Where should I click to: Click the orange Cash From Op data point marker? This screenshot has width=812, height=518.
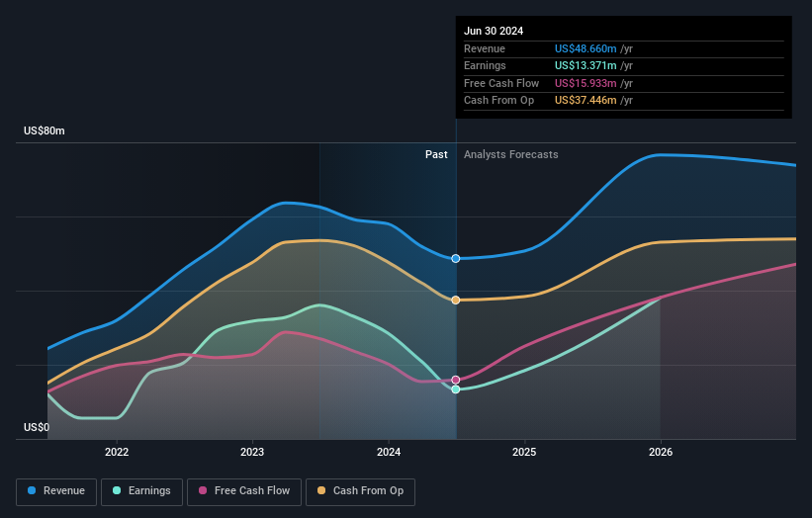[x=456, y=301]
